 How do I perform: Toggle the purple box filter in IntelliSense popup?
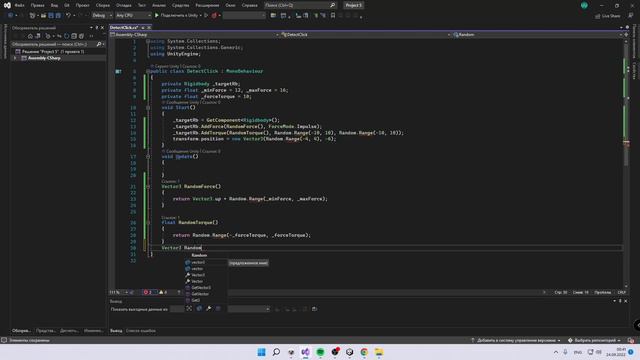(x=218, y=309)
